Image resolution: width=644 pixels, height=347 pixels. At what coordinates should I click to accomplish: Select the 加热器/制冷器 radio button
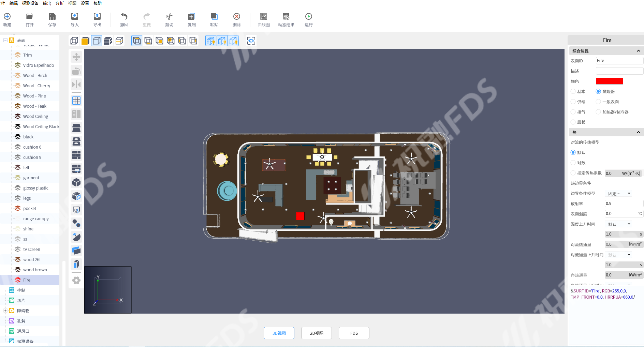(x=598, y=112)
